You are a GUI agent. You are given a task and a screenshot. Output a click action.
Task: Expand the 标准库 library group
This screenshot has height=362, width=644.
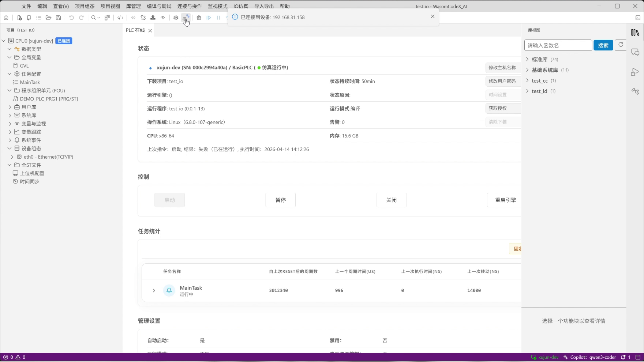(x=527, y=59)
